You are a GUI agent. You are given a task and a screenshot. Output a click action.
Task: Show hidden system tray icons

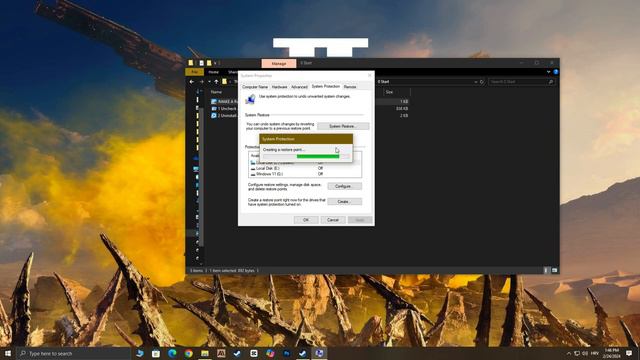point(569,353)
